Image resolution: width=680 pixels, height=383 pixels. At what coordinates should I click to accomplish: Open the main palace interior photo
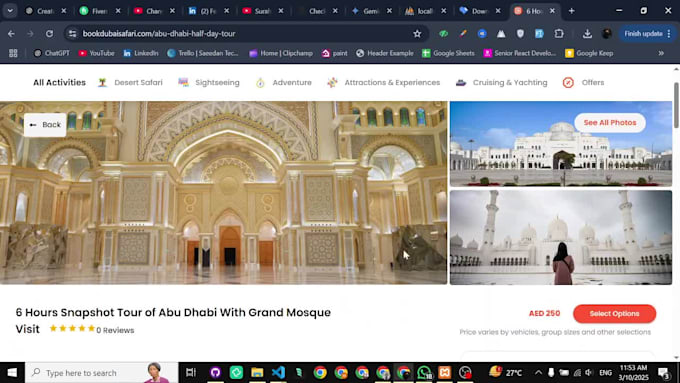pyautogui.click(x=223, y=193)
